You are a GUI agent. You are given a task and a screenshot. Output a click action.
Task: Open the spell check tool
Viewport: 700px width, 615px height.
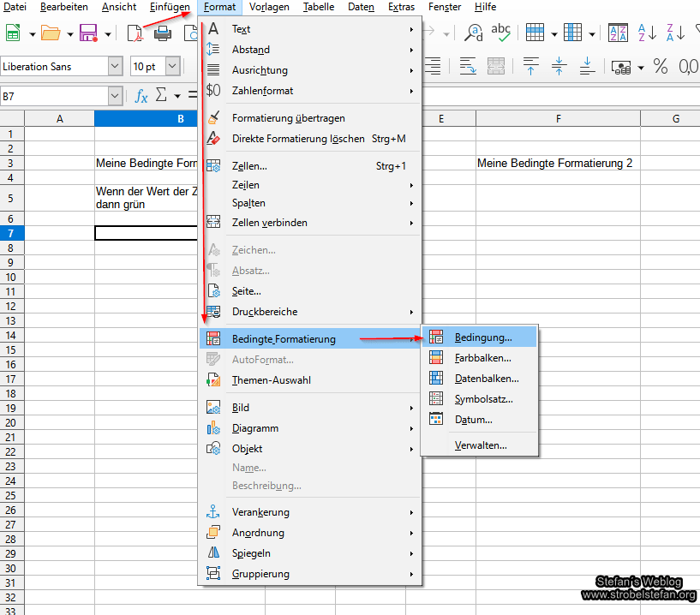coord(500,32)
